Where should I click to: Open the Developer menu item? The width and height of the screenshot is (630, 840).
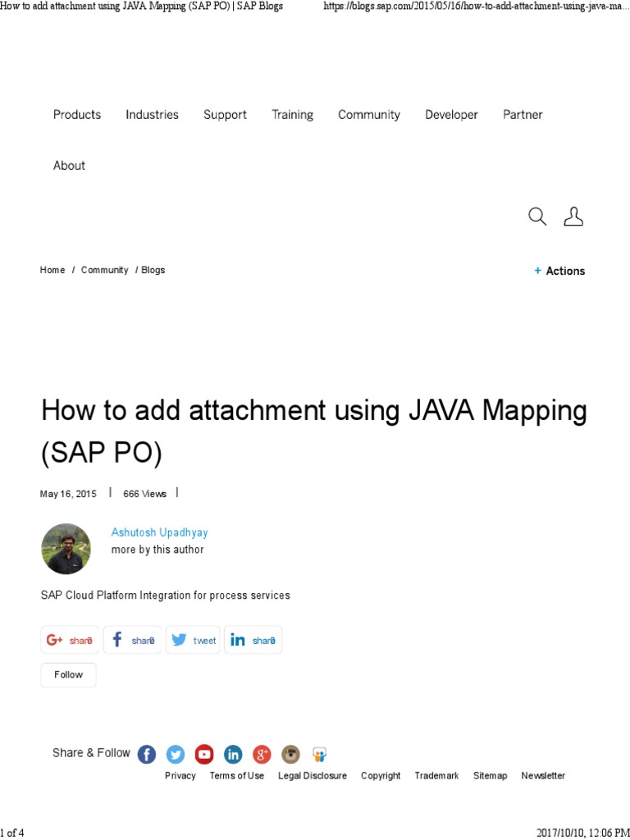[x=451, y=115]
